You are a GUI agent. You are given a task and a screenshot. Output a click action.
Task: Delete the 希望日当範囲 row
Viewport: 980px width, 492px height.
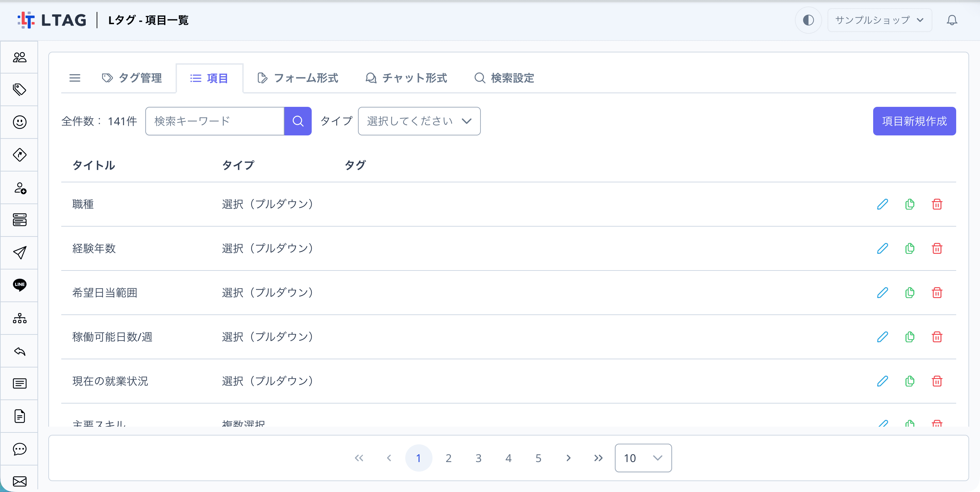tap(937, 293)
